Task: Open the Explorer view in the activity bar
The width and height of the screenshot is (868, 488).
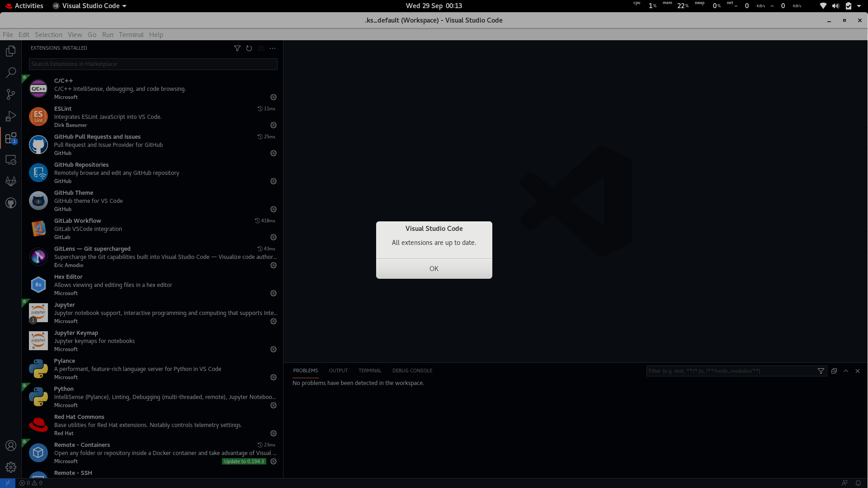Action: coord(10,51)
